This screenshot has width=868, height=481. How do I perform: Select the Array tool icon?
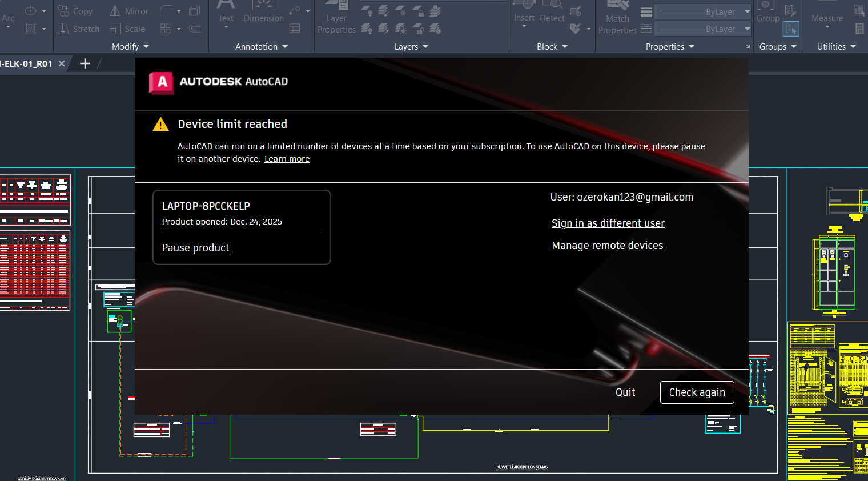pyautogui.click(x=166, y=29)
